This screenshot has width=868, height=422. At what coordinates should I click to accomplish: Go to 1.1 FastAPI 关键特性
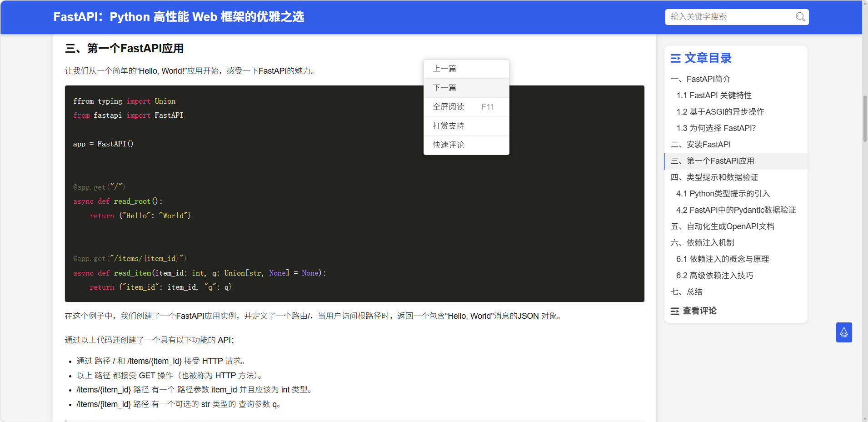coord(714,95)
